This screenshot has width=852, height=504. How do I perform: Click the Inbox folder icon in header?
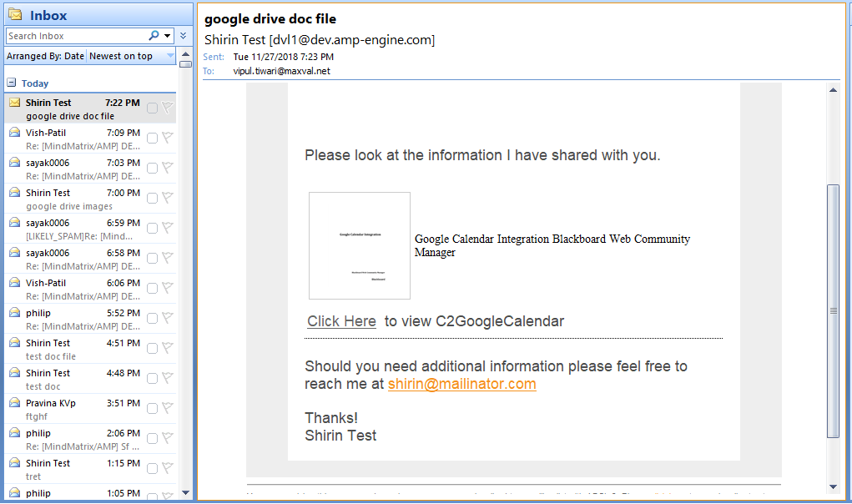(15, 15)
